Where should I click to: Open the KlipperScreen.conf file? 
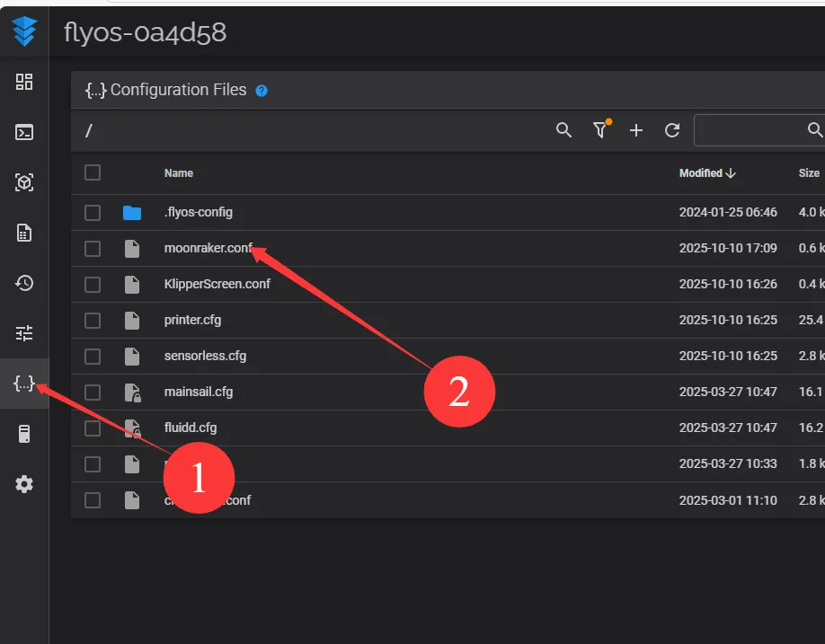[217, 284]
